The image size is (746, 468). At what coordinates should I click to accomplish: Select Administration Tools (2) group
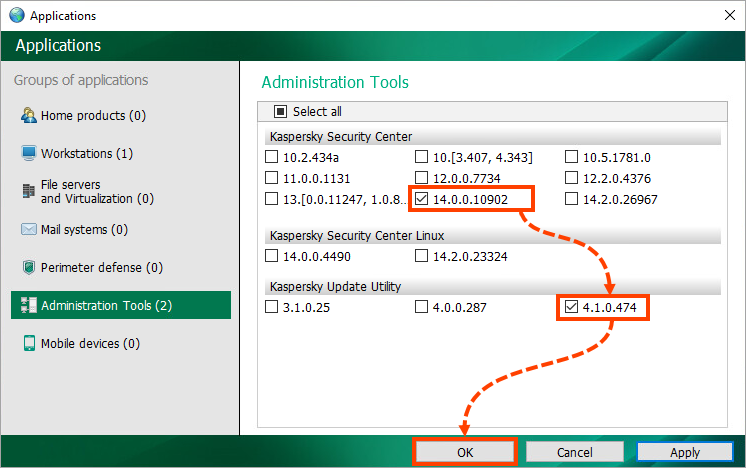[x=121, y=305]
